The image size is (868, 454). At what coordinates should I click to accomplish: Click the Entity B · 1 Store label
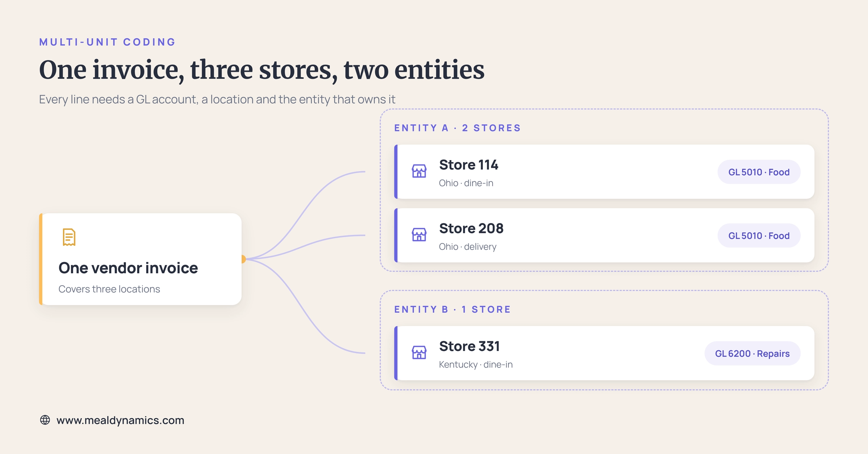452,309
